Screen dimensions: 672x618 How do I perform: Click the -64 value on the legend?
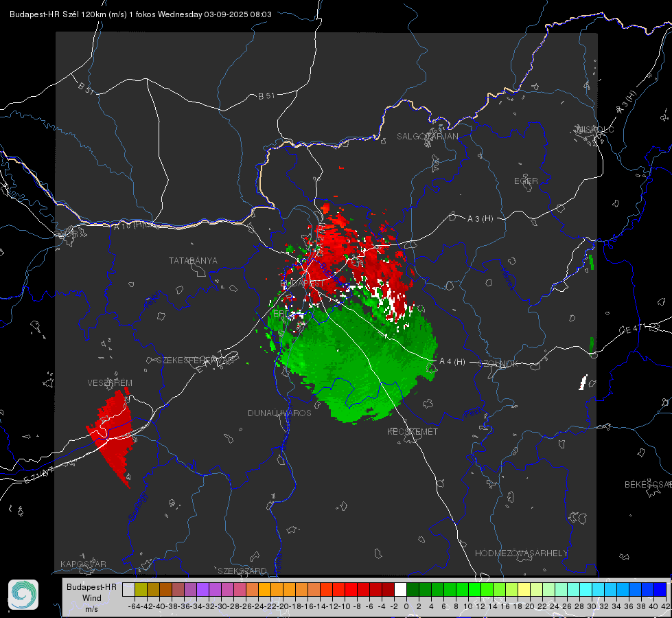pyautogui.click(x=135, y=606)
